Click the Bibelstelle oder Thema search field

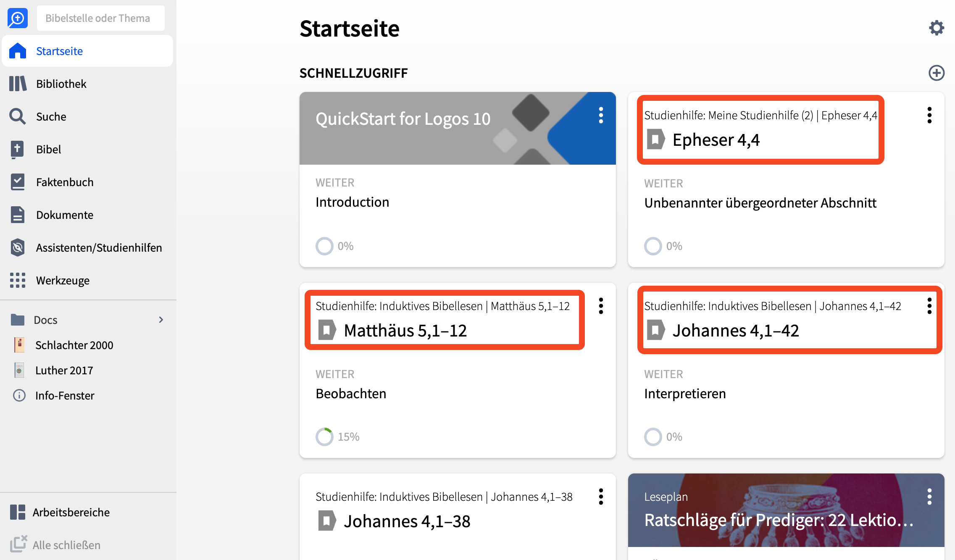point(101,18)
